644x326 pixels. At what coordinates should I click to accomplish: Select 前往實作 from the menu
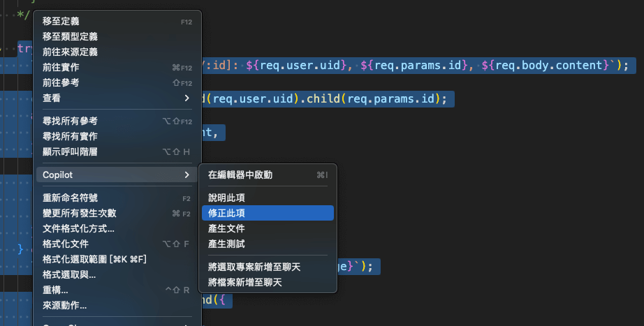click(61, 67)
